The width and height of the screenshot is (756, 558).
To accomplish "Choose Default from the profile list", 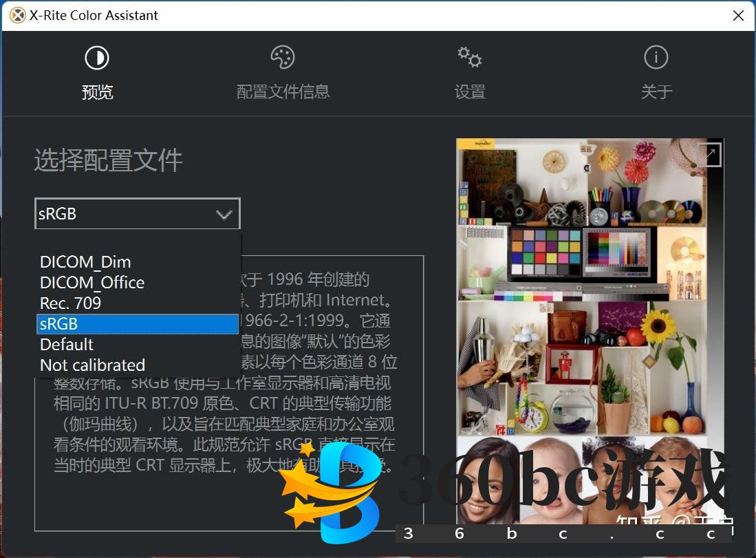I will click(67, 345).
